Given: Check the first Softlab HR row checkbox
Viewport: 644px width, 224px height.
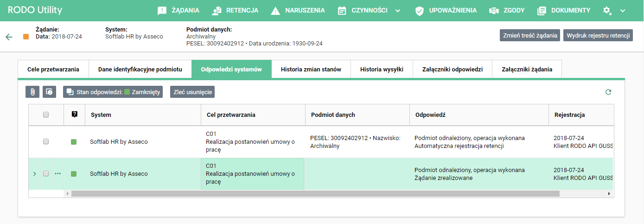Looking at the screenshot, I should [x=46, y=141].
